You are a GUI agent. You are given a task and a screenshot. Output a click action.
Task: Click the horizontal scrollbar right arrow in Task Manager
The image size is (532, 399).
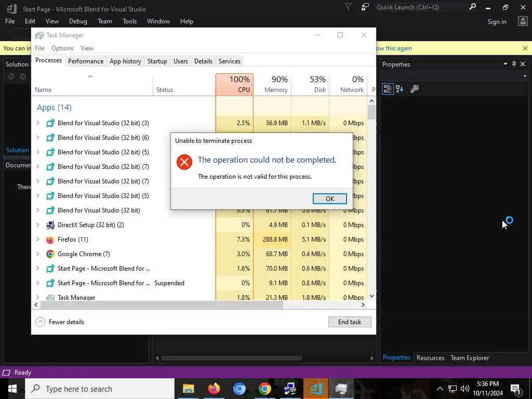(363, 304)
